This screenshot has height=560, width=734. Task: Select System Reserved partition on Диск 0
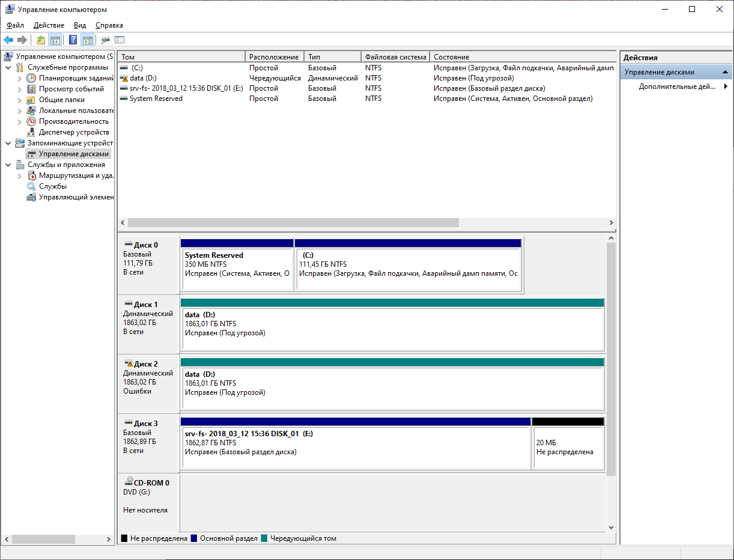pyautogui.click(x=237, y=265)
